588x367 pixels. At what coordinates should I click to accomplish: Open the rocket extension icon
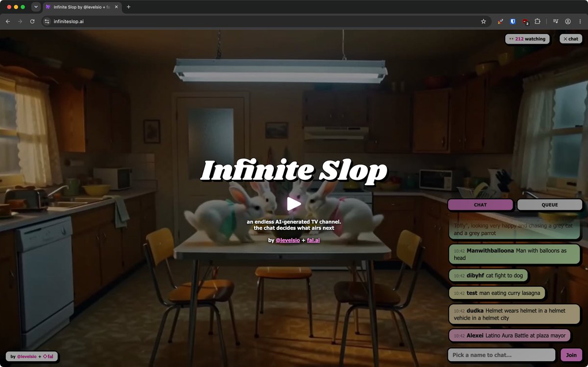click(x=500, y=22)
